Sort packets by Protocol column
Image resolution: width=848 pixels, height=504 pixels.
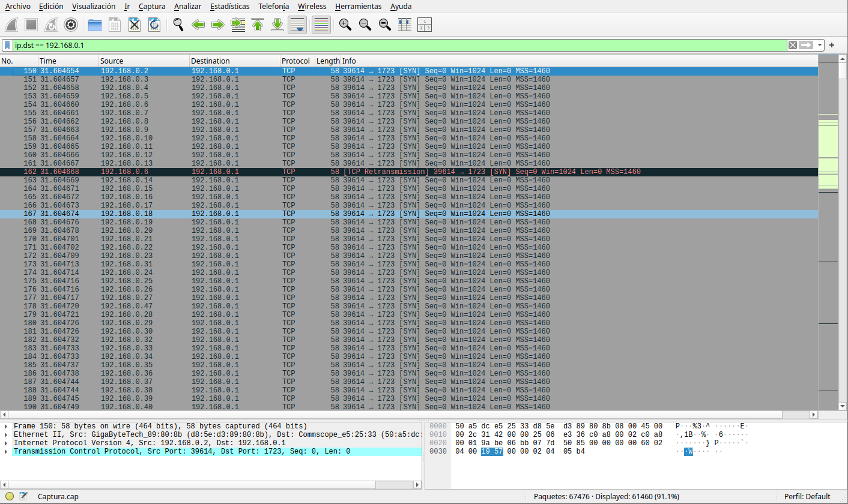click(297, 61)
